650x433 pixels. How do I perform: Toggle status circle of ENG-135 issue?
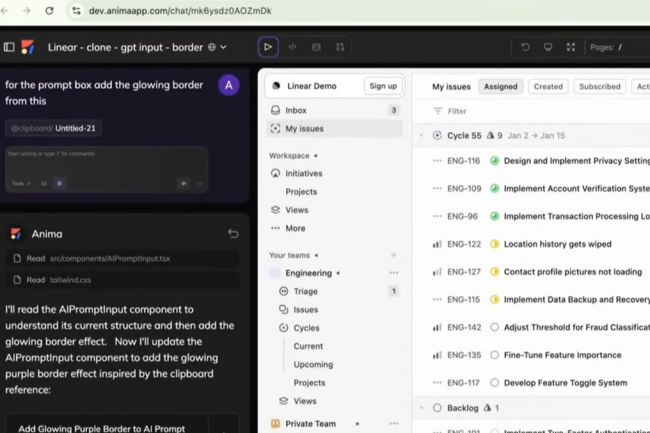(494, 355)
